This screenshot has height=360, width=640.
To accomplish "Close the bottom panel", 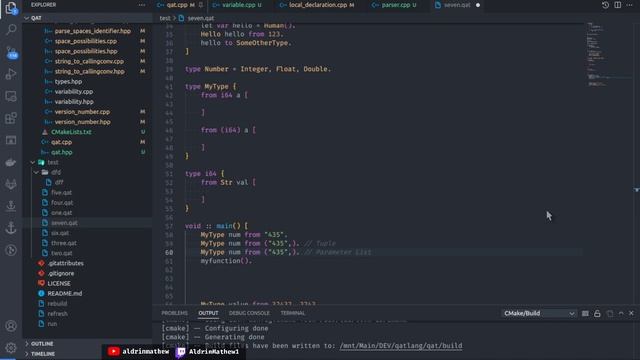I will click(631, 313).
